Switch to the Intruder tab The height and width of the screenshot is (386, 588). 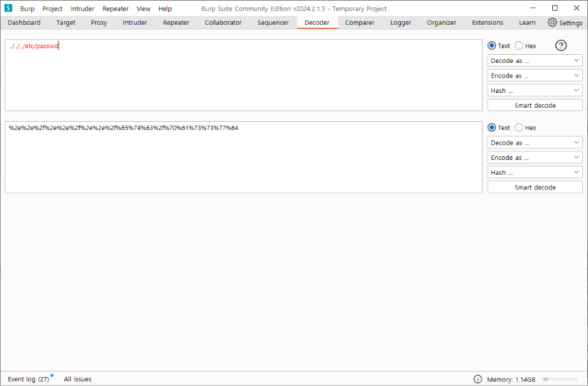click(135, 23)
